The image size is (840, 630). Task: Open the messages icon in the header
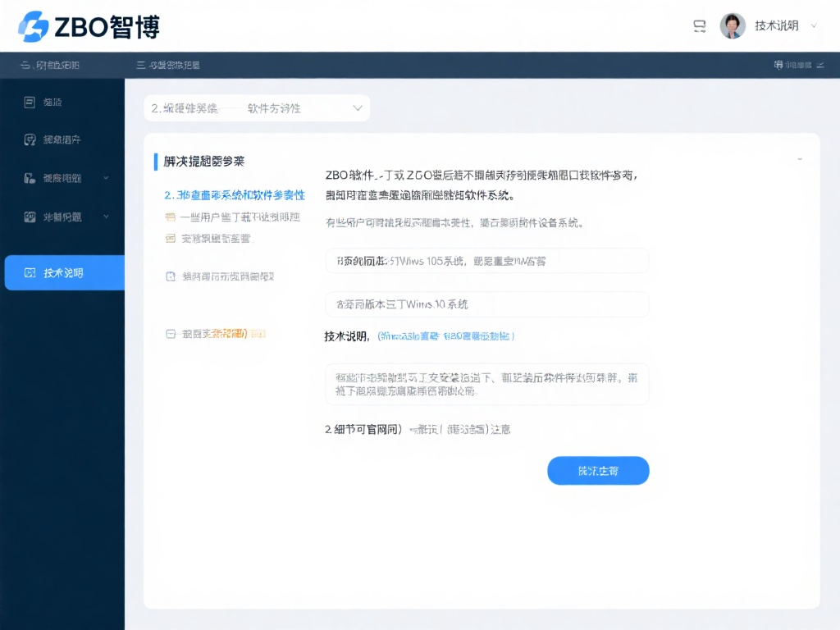pyautogui.click(x=699, y=25)
